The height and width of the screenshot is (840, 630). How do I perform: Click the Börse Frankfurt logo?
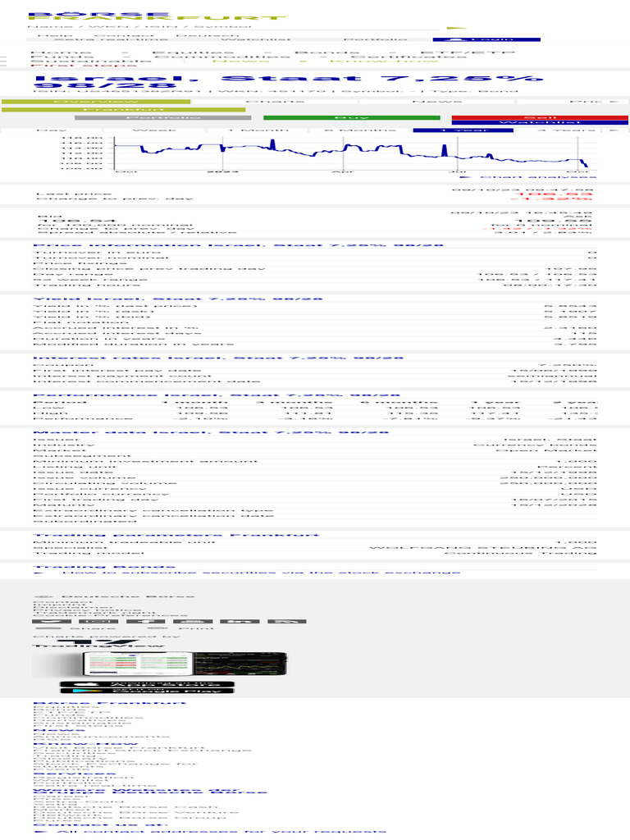[157, 16]
